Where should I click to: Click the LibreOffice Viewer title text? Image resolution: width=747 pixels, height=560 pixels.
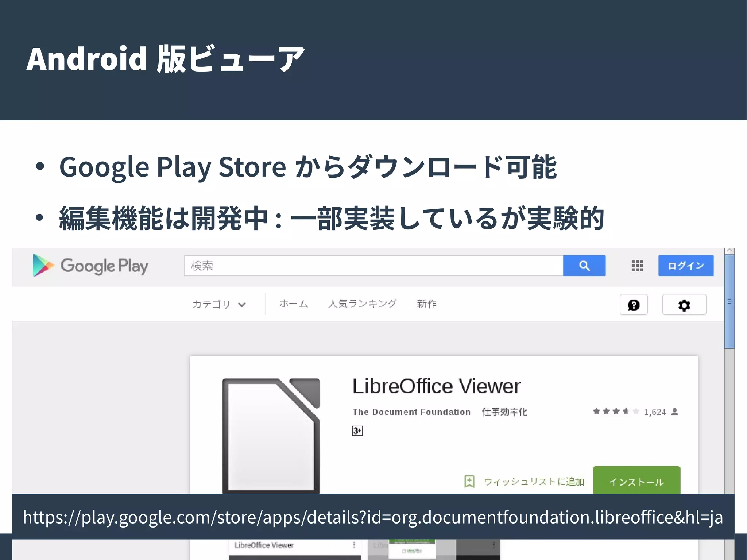coord(437,386)
